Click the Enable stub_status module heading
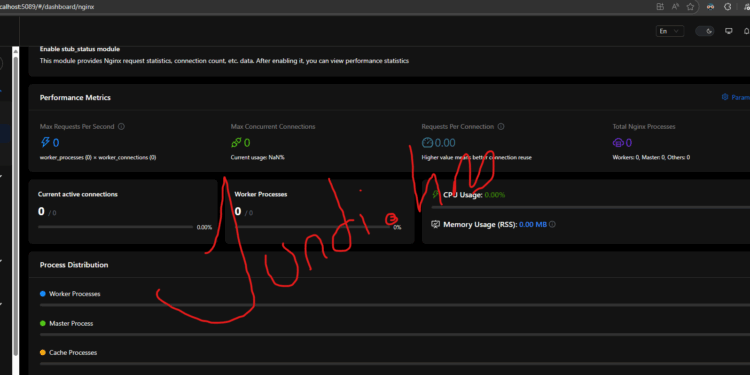 coord(80,49)
